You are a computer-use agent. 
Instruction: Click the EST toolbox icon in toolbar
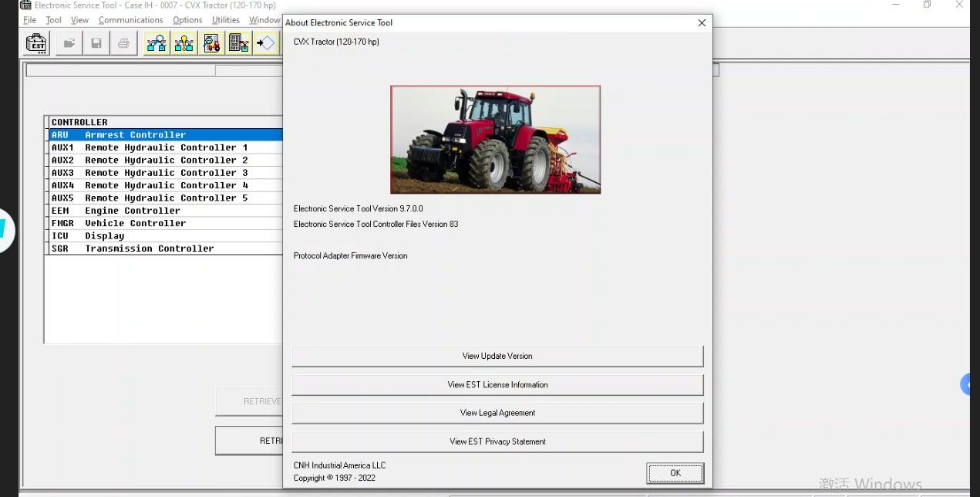pyautogui.click(x=37, y=43)
